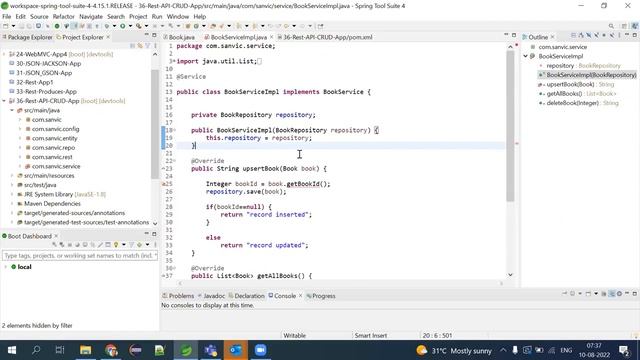640x360 pixels.
Task: Click warning marker at line 25
Action: pos(164,184)
